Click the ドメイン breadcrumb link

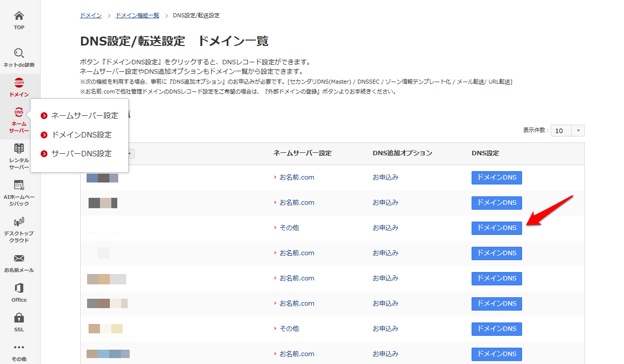pyautogui.click(x=91, y=15)
